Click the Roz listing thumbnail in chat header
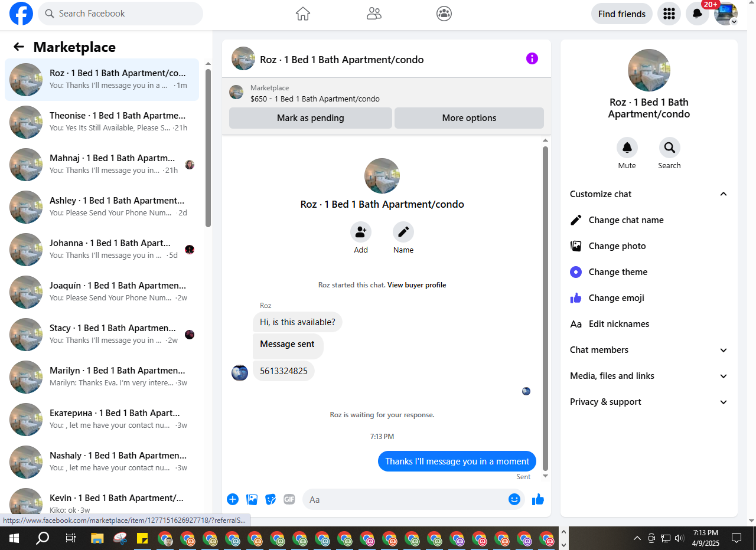The height and width of the screenshot is (550, 756). (x=243, y=58)
